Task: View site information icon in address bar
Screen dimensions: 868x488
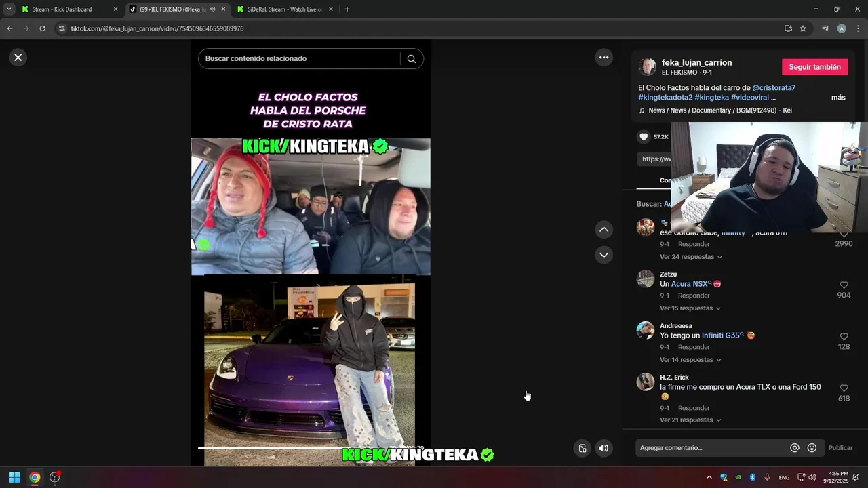Action: pyautogui.click(x=62, y=28)
